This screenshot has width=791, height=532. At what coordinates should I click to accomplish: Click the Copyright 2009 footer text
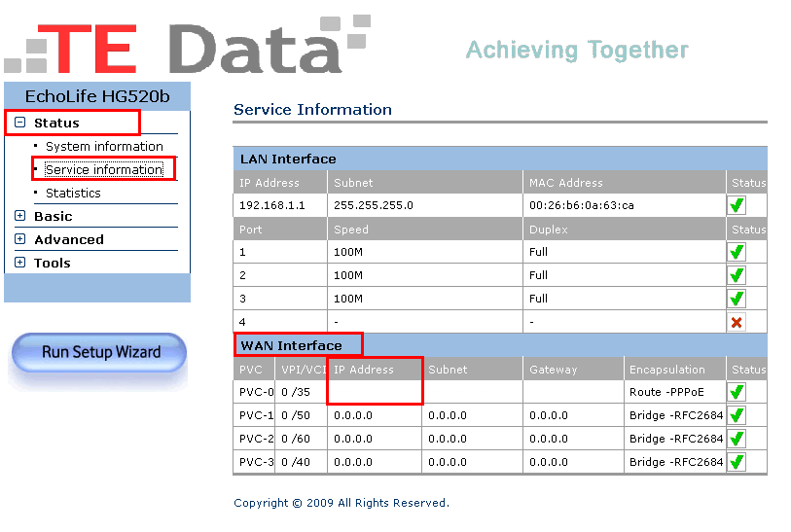point(342,503)
